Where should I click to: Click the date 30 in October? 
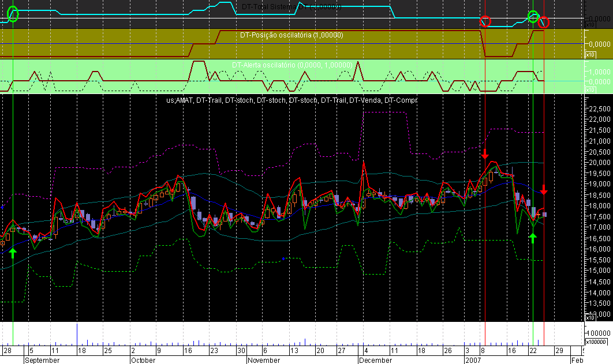point(241,351)
